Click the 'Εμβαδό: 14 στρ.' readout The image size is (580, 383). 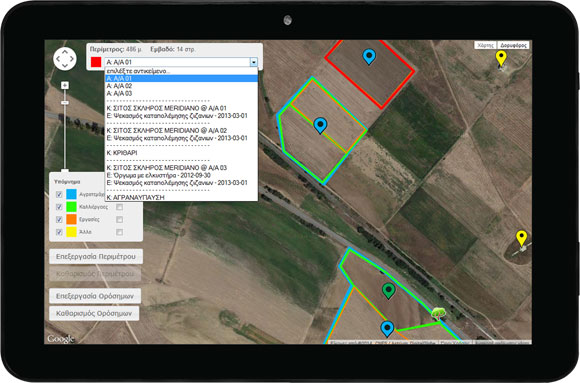point(173,49)
